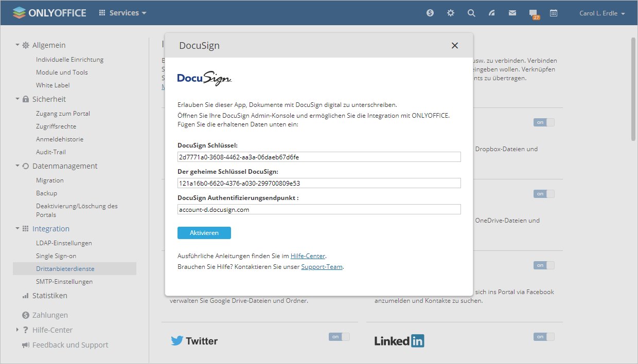The image size is (638, 364).
Task: Click the Datenmanagement refresh icon
Action: 26,166
